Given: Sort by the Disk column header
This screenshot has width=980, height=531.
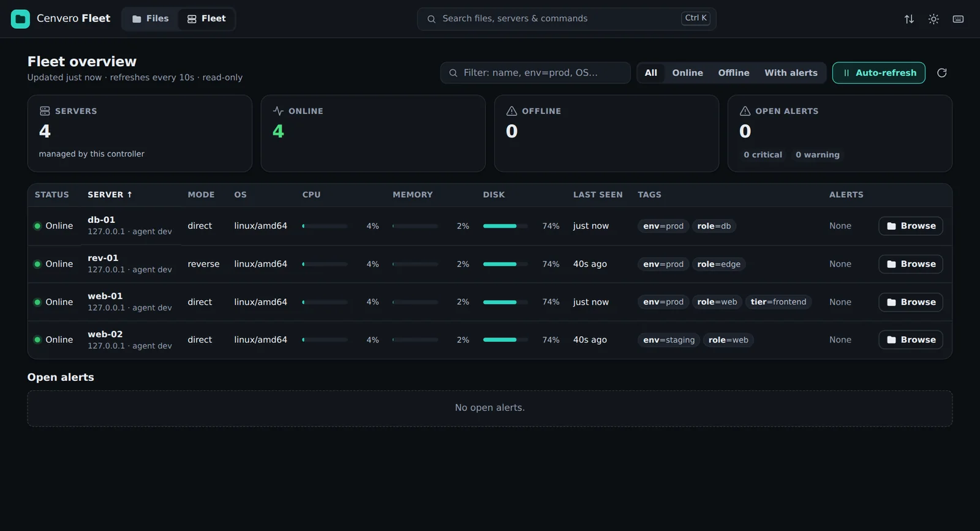Looking at the screenshot, I should click(494, 195).
